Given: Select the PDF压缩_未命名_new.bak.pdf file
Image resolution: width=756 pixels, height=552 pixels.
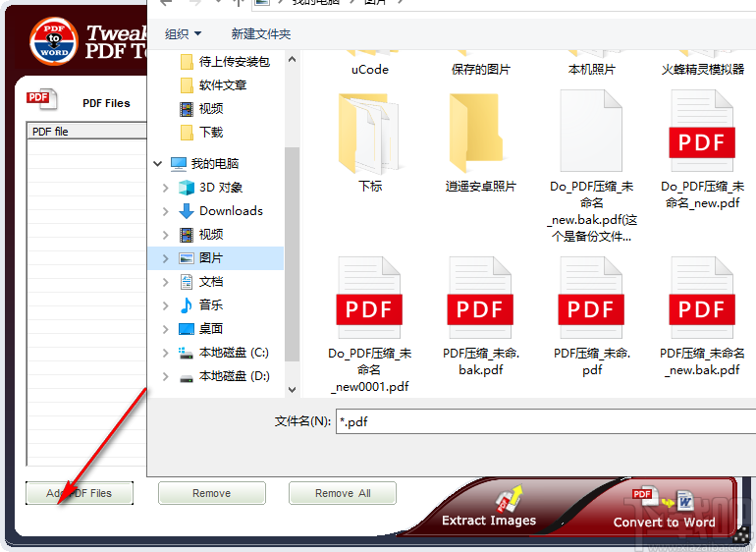Looking at the screenshot, I should coord(702,316).
